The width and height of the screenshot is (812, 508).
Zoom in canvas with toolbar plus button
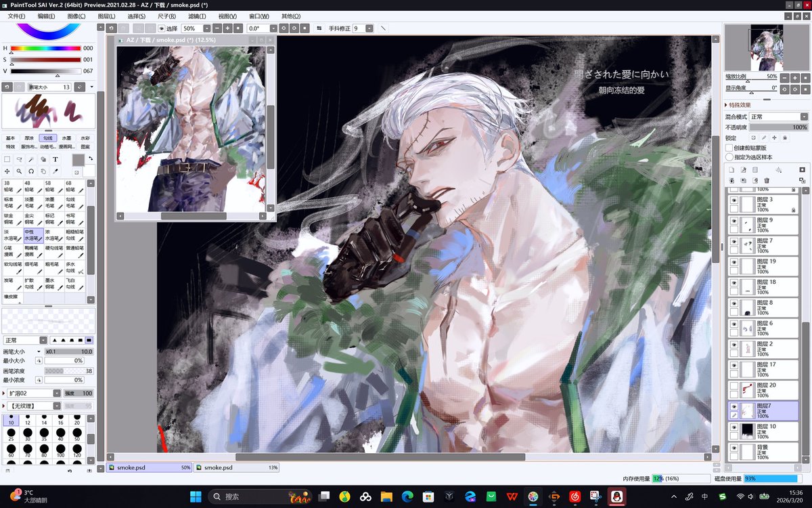tap(228, 28)
